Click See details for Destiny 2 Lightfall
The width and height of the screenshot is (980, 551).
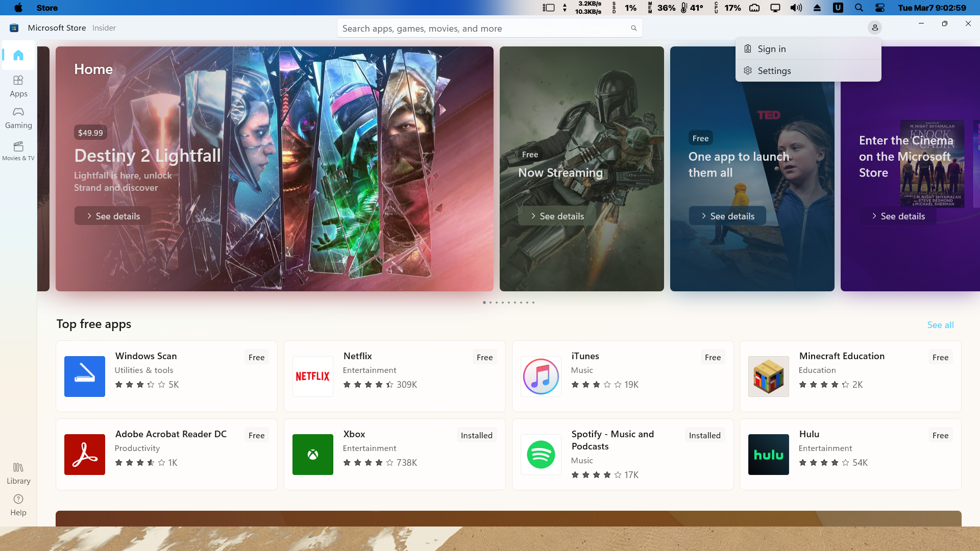(113, 216)
